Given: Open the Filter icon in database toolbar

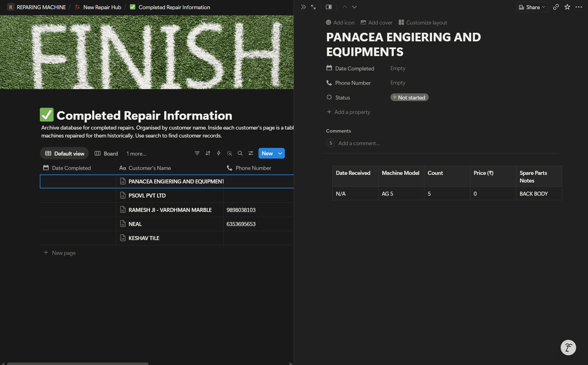Looking at the screenshot, I should 197,153.
